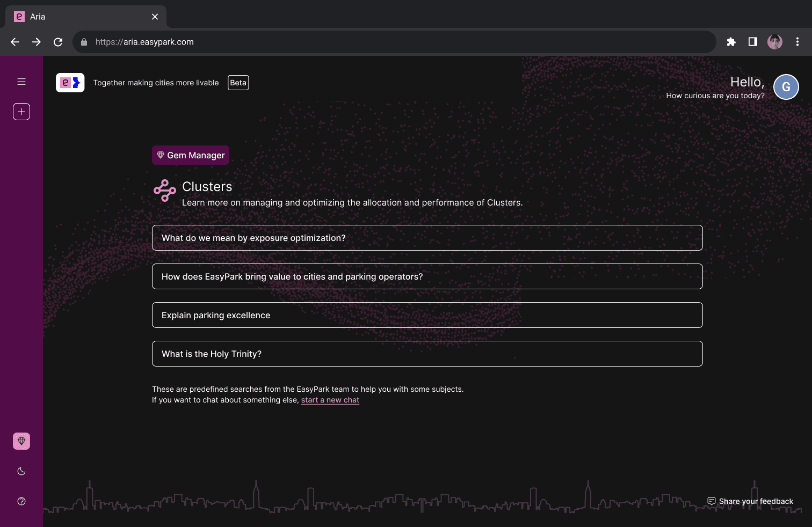Select 'What is the Holy Trinity?' prompt
Screen dimensions: 812x527
pos(427,354)
